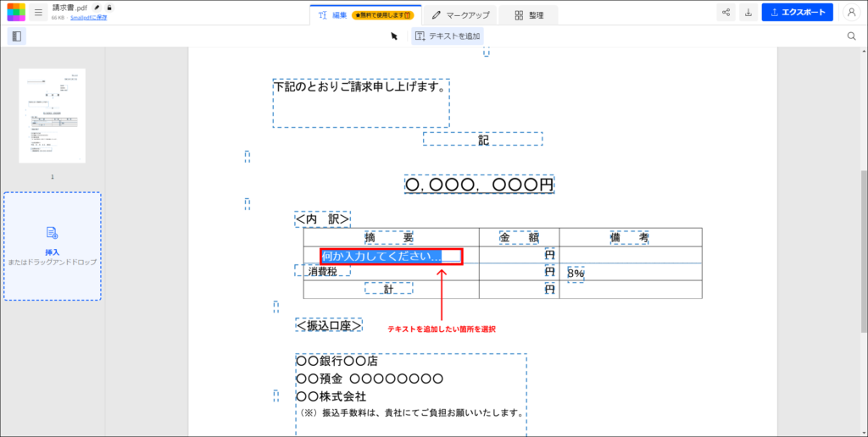
Task: Switch to the 整理 tab
Action: [x=528, y=15]
